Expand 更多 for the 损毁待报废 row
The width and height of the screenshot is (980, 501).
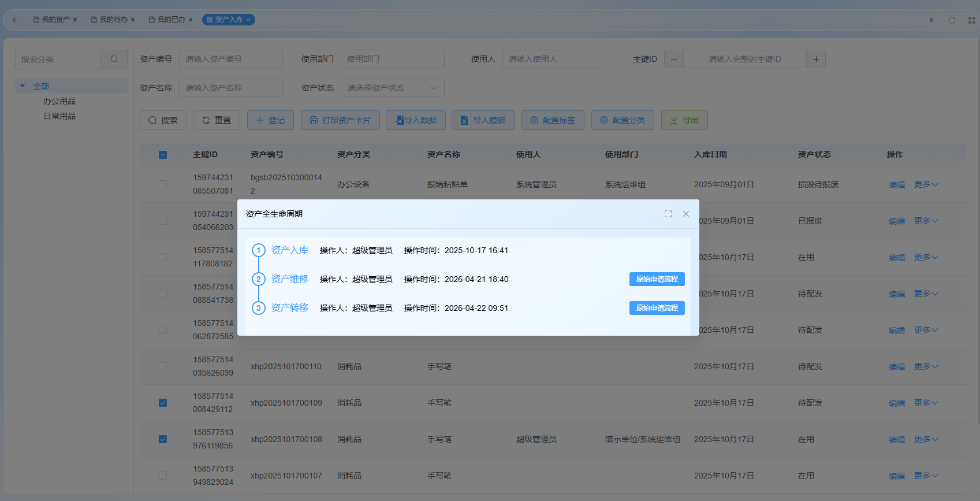(926, 184)
